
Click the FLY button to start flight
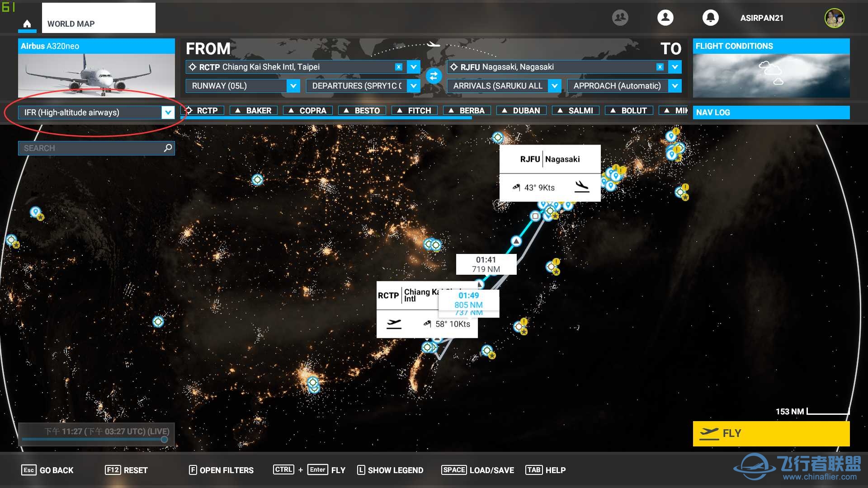[x=773, y=432]
